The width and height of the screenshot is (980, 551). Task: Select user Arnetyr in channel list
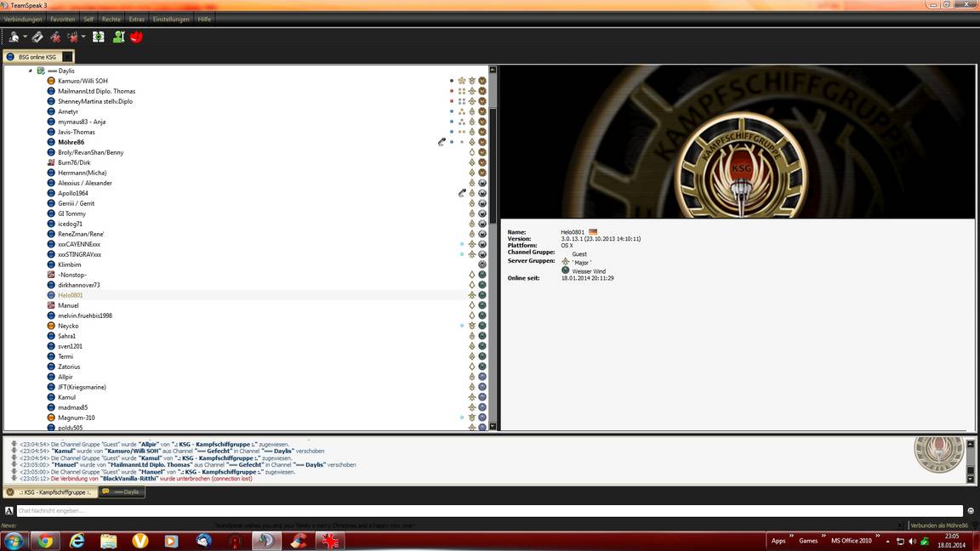pos(68,112)
